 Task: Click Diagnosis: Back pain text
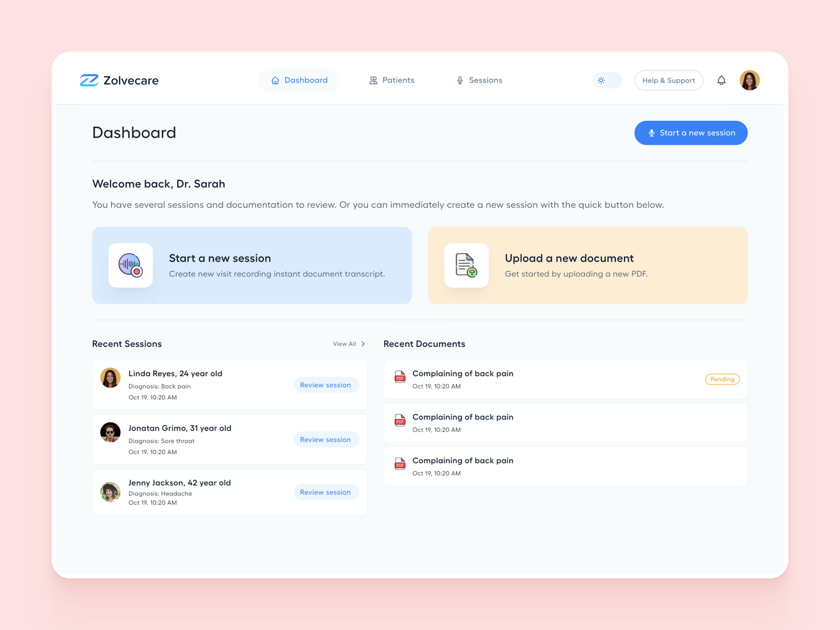pos(159,386)
